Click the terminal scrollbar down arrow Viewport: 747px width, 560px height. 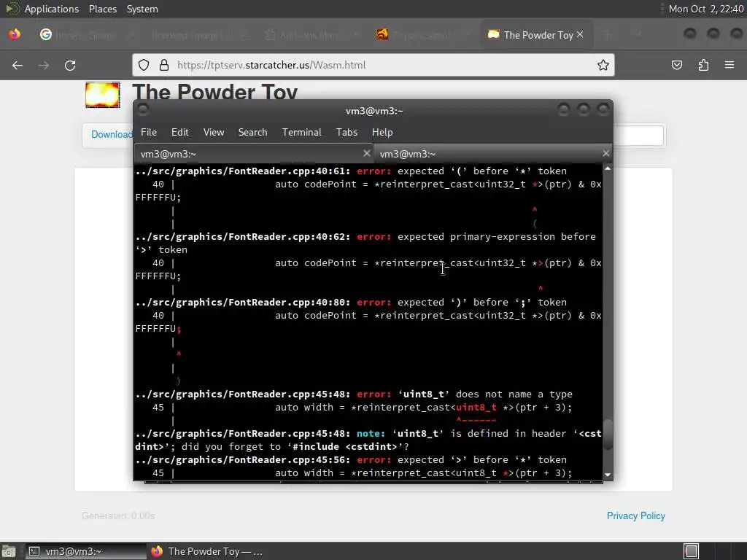[x=608, y=475]
